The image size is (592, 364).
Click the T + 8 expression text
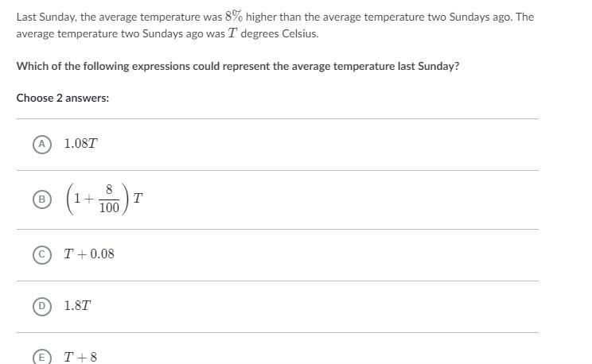(80, 358)
